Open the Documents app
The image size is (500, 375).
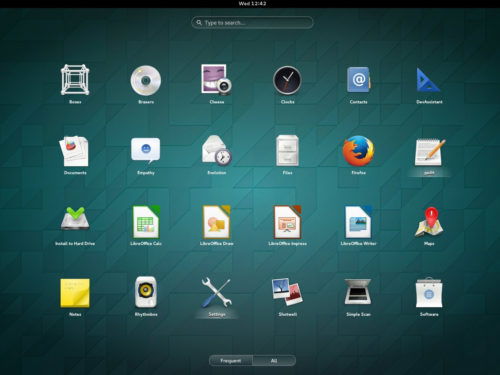point(75,151)
